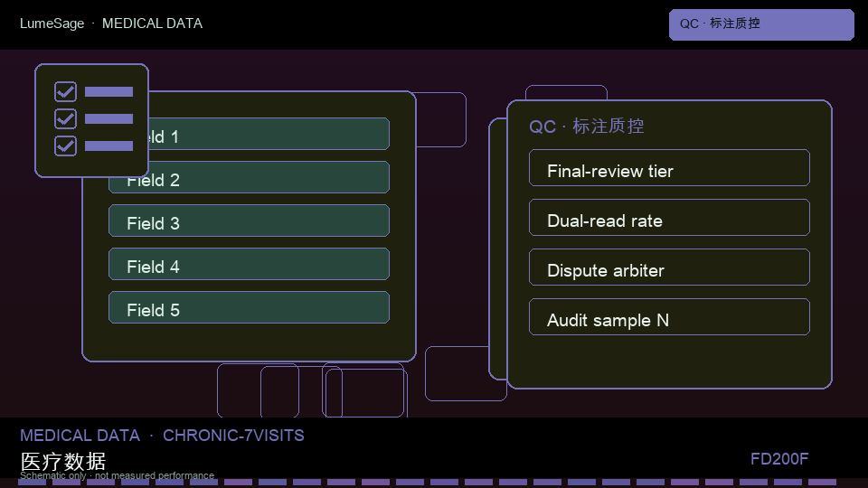
Task: Click the LumeSage brand title
Action: coord(52,23)
